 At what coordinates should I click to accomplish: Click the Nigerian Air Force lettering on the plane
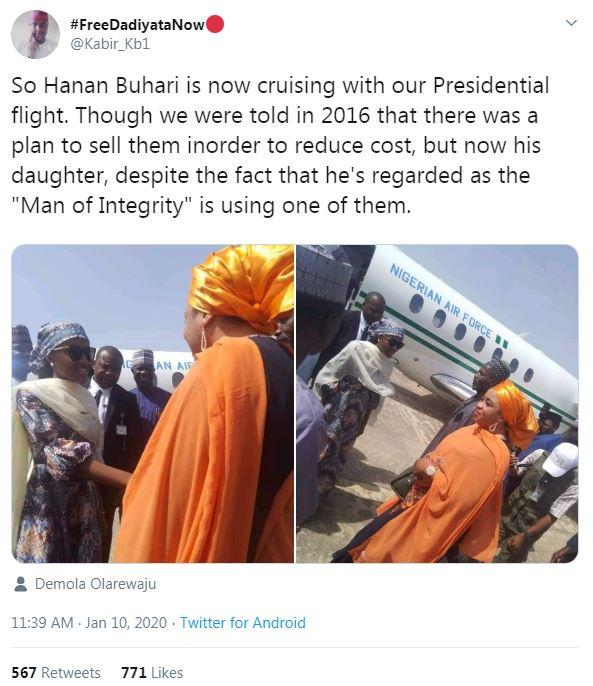[x=442, y=301]
